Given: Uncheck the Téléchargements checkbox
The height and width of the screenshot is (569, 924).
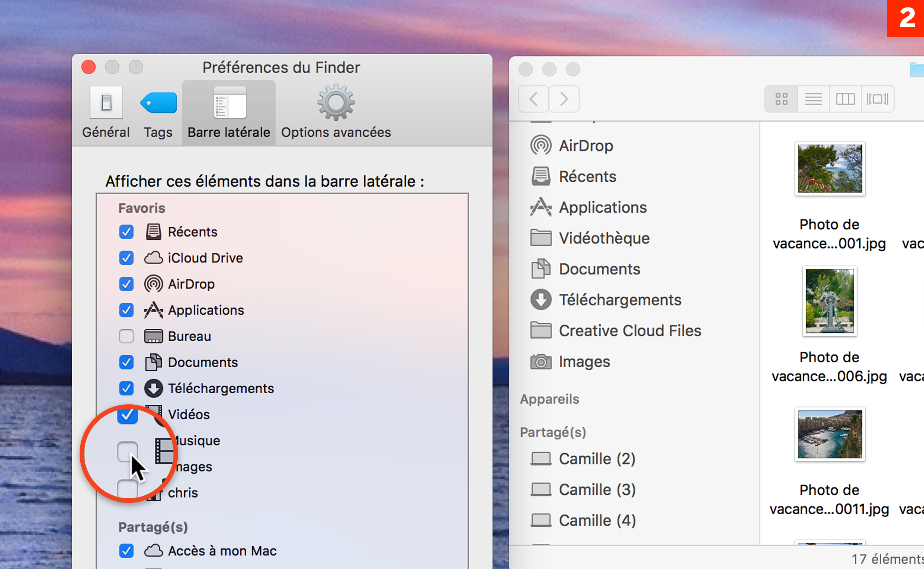Looking at the screenshot, I should pos(127,388).
